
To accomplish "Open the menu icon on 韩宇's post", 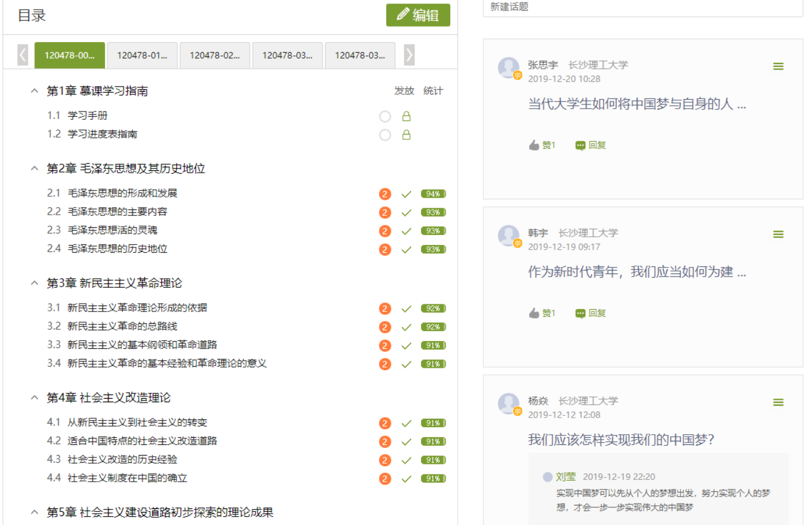I will (778, 234).
